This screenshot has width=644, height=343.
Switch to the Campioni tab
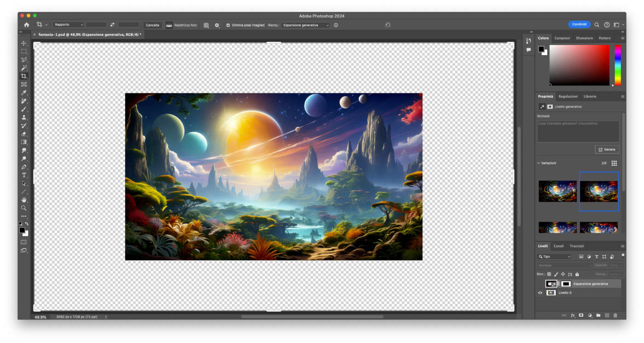562,38
